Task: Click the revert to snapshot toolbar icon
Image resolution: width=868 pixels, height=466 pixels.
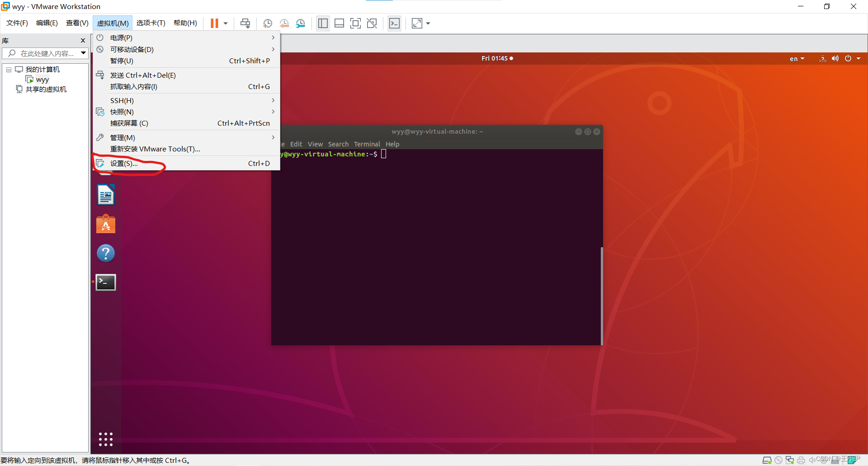Action: (x=284, y=23)
